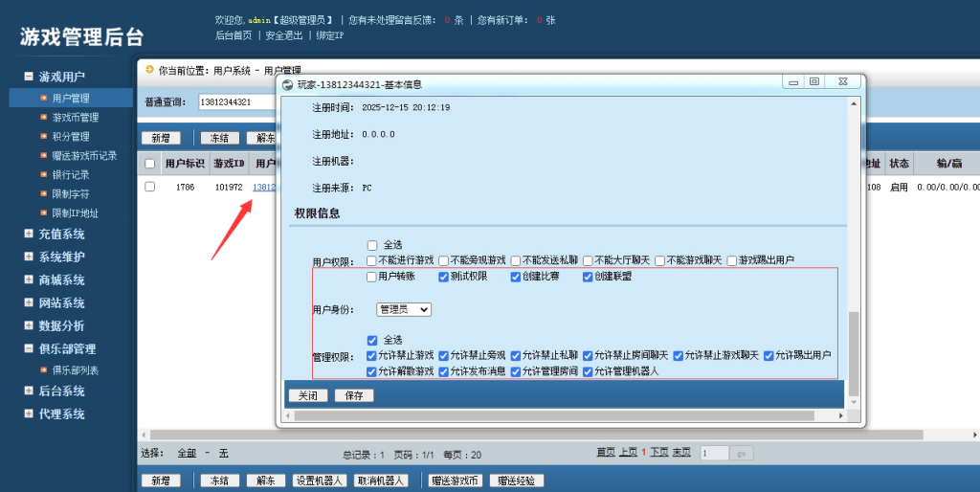
Task: Uncheck 允许解散游戏 checkbox
Action: (372, 371)
